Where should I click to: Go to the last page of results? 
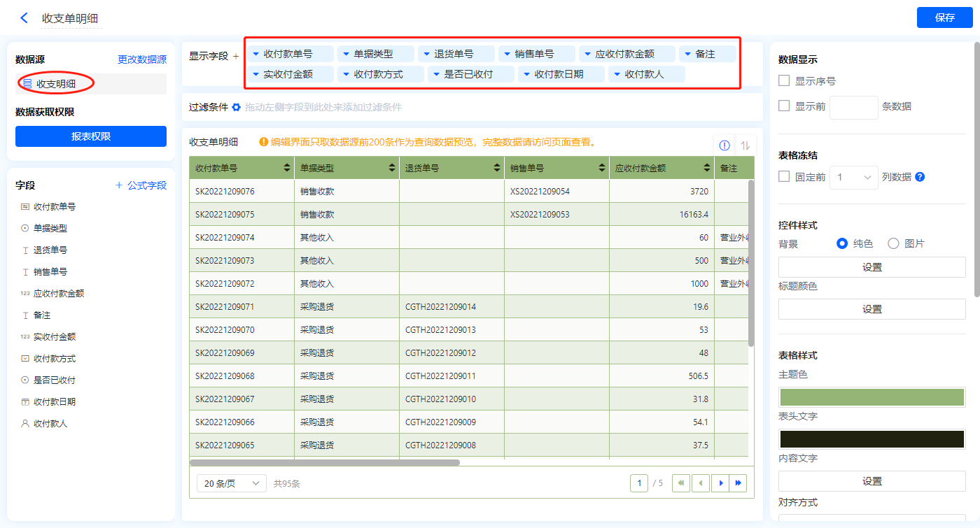click(x=738, y=483)
